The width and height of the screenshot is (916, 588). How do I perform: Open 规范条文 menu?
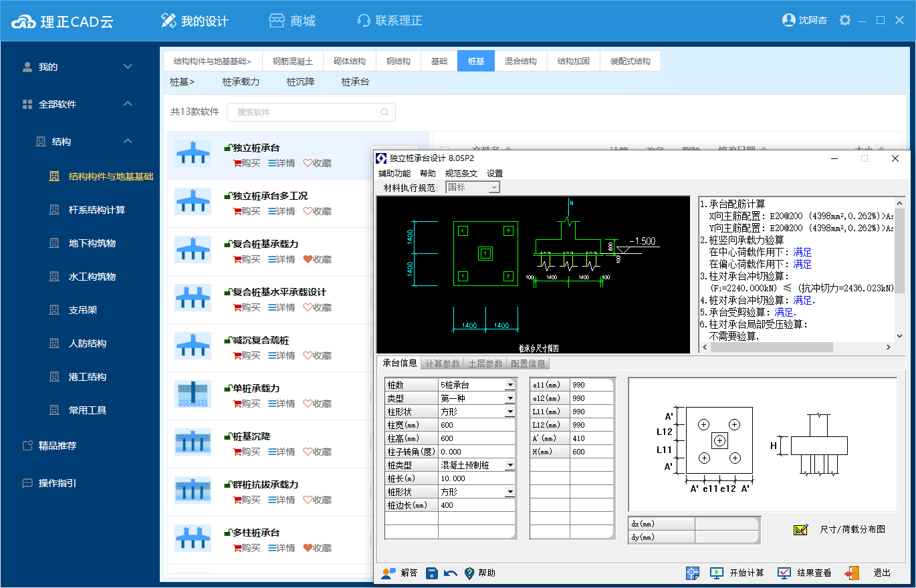[461, 173]
